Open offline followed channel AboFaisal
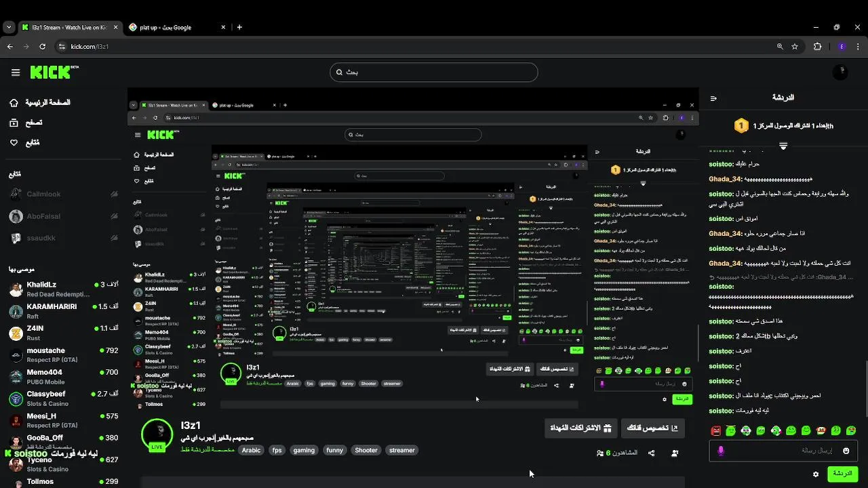Image resolution: width=868 pixels, height=488 pixels. 64,216
